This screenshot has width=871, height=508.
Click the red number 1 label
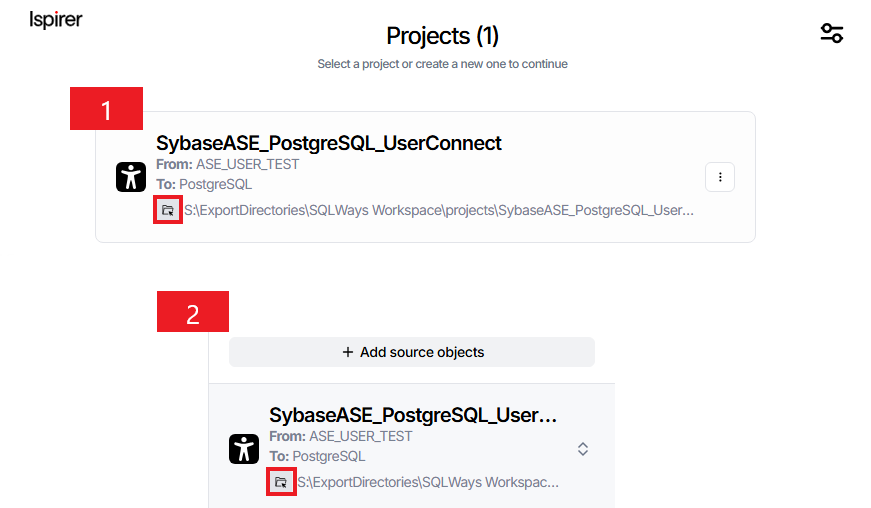pyautogui.click(x=106, y=109)
